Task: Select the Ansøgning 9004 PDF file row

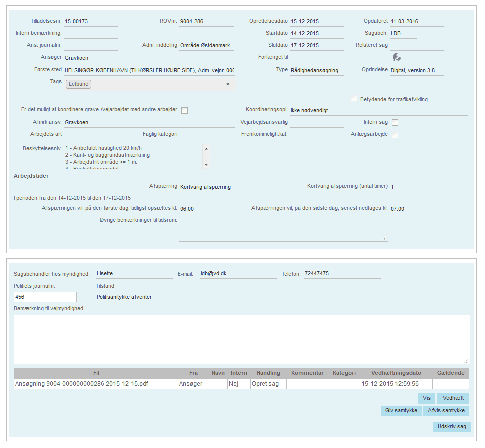Action: [96, 384]
